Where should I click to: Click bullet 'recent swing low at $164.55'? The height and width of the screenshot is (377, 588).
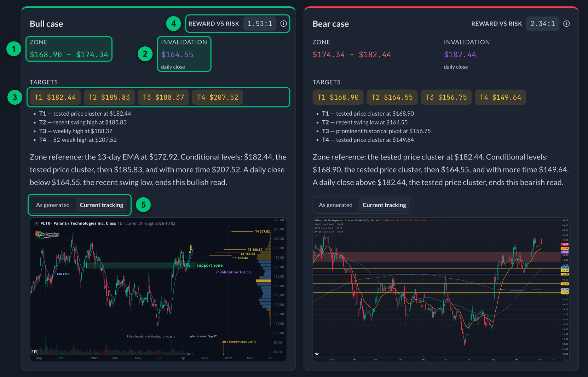point(365,122)
